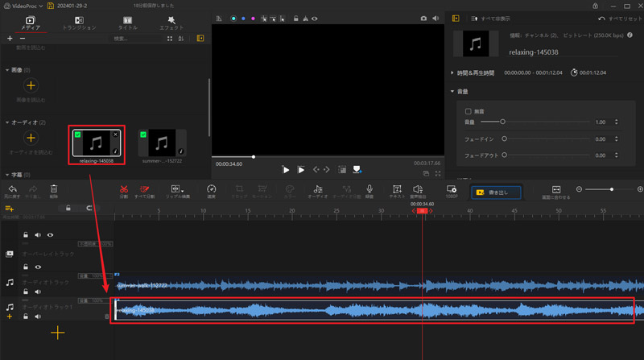Select the テキスト text tool
The image size is (644, 360).
coord(397,189)
